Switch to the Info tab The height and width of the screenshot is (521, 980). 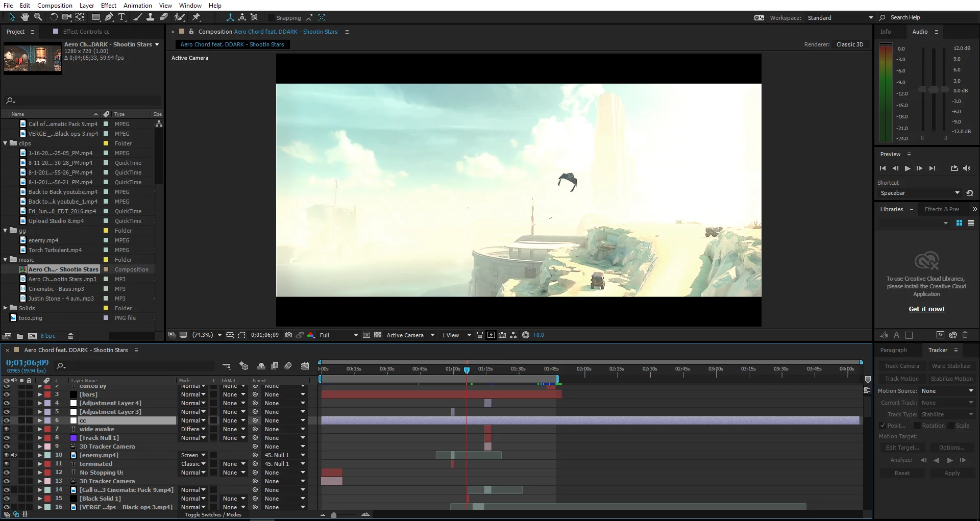pos(886,32)
